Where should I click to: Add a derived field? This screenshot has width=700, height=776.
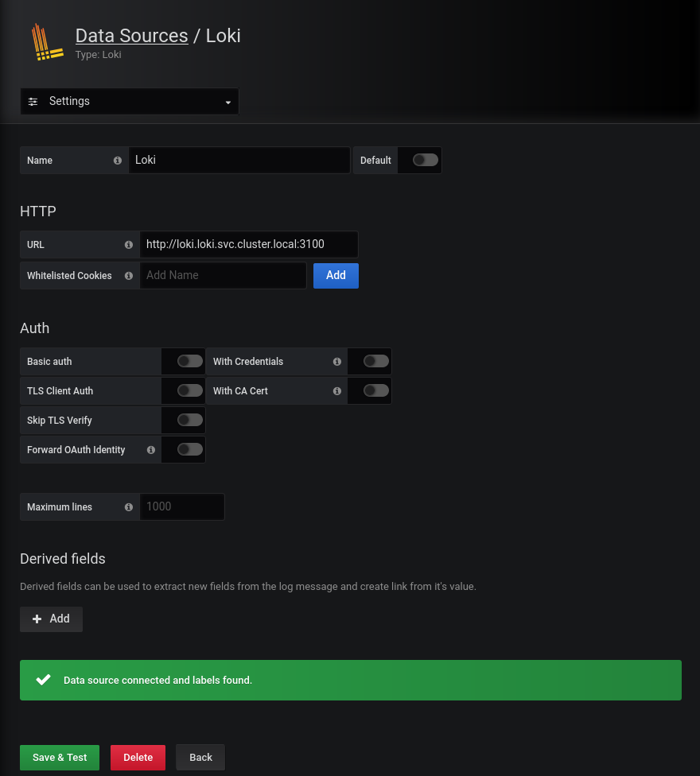click(x=51, y=619)
